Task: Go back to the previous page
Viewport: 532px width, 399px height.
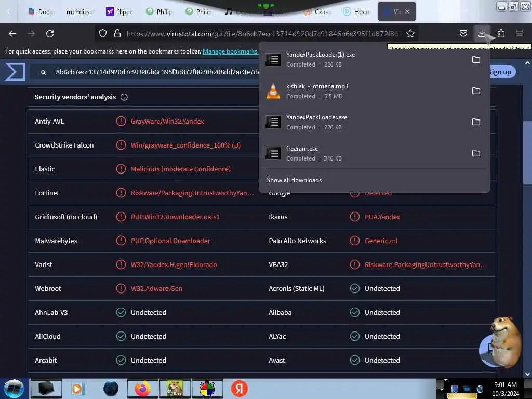Action: tap(12, 33)
